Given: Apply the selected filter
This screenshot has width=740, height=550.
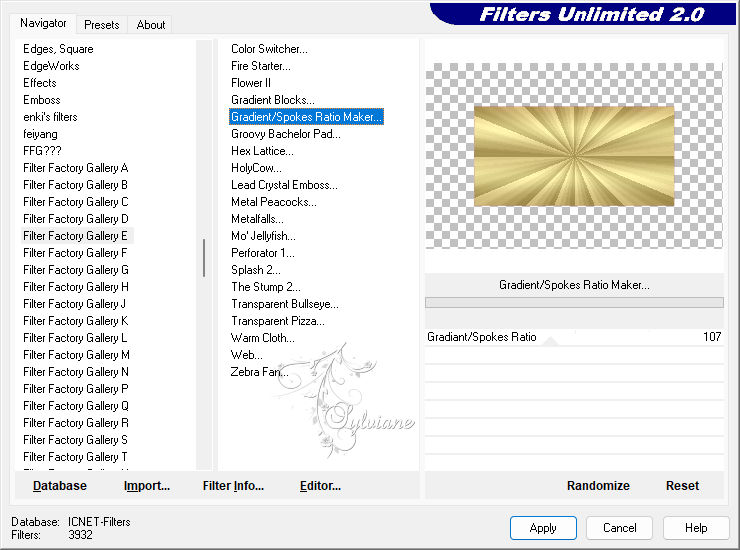Looking at the screenshot, I should tap(543, 528).
